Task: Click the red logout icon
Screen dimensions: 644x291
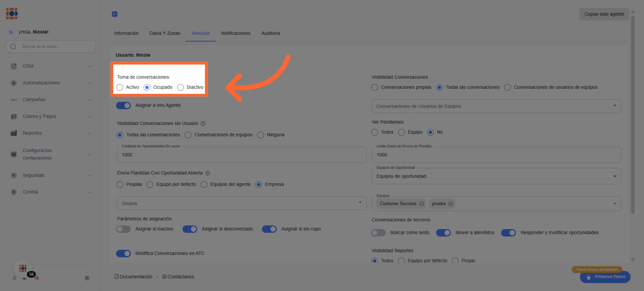Action: (37, 278)
